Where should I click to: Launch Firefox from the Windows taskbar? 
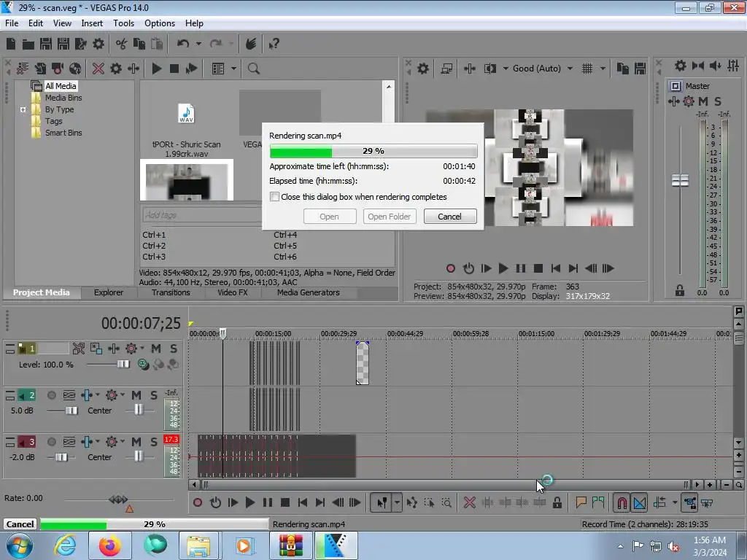coord(109,545)
